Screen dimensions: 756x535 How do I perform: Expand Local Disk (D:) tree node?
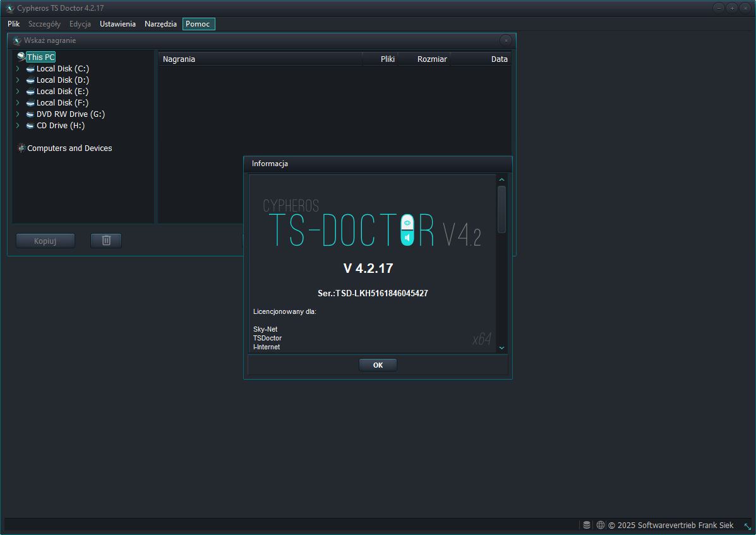18,80
